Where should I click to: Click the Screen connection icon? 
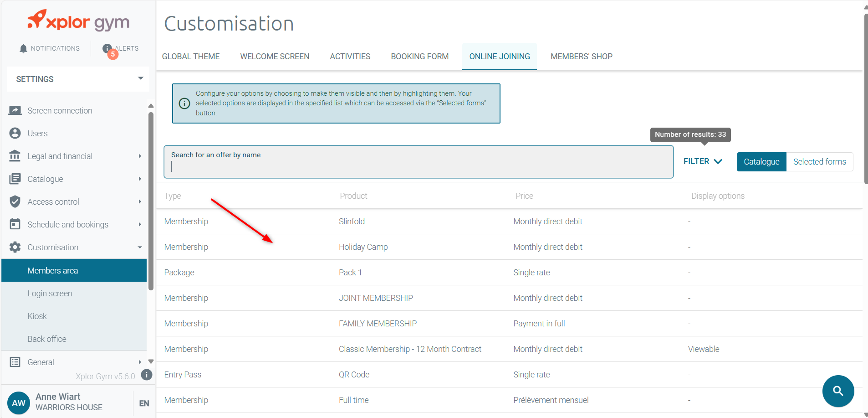15,111
